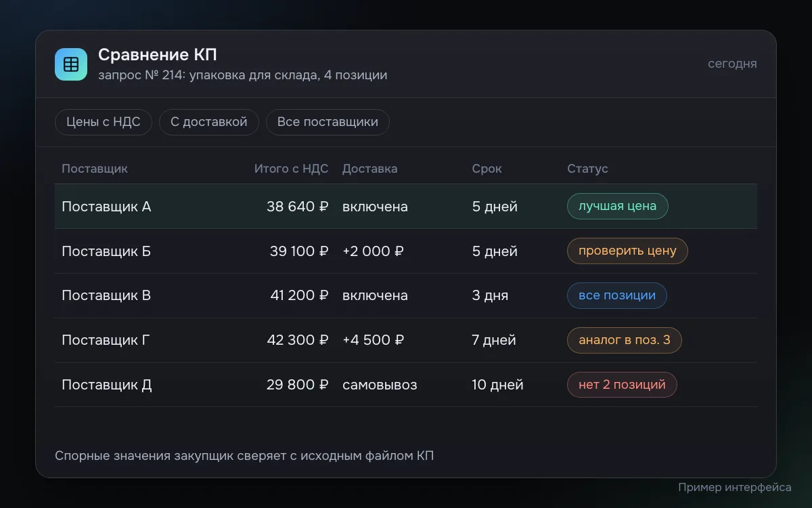Toggle the Цены с НДС filter chip

tap(104, 123)
